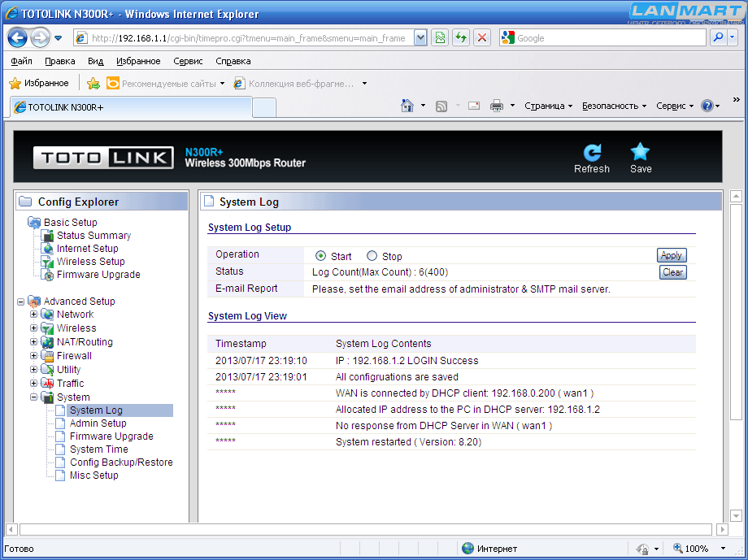Switch to TOTOLINK N300R+ tab

[x=131, y=107]
